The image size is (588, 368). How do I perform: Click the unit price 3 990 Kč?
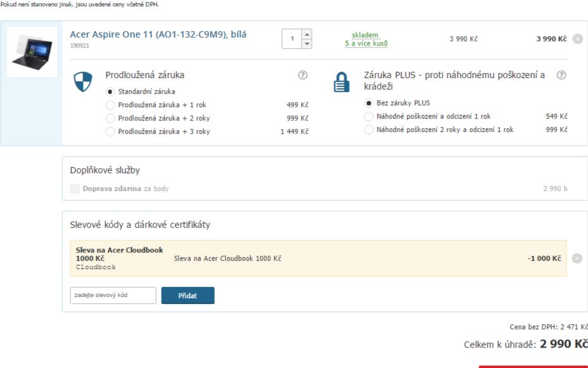tap(464, 39)
